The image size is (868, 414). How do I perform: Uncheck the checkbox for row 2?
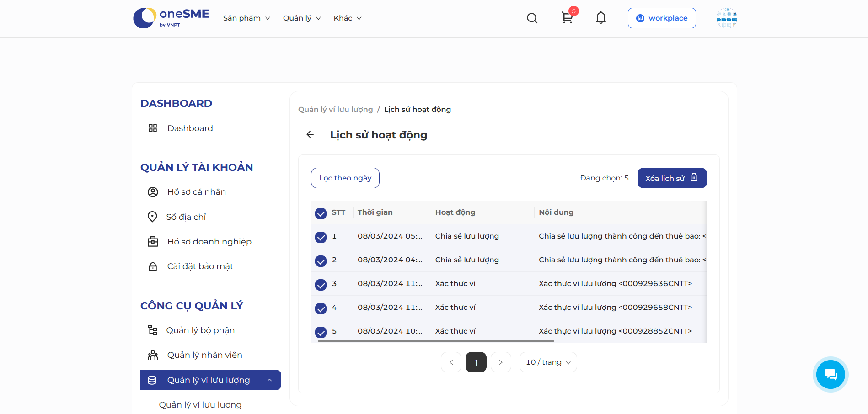[321, 261]
